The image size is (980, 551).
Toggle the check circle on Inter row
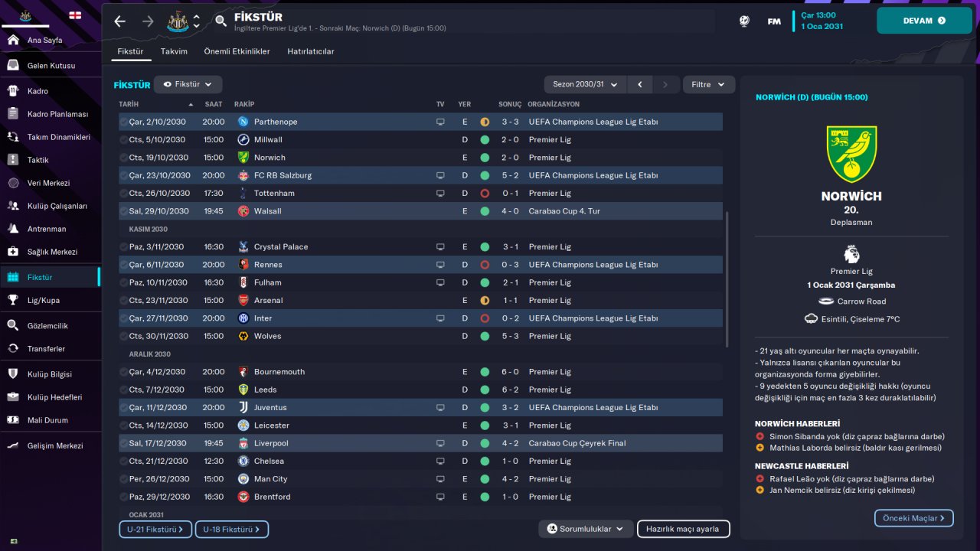pos(124,318)
